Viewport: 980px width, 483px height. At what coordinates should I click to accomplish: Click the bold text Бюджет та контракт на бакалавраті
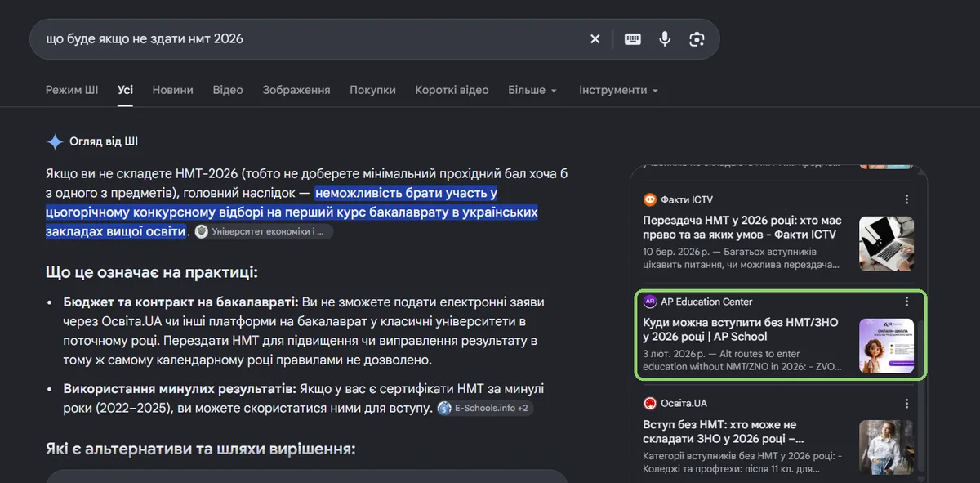(x=181, y=302)
